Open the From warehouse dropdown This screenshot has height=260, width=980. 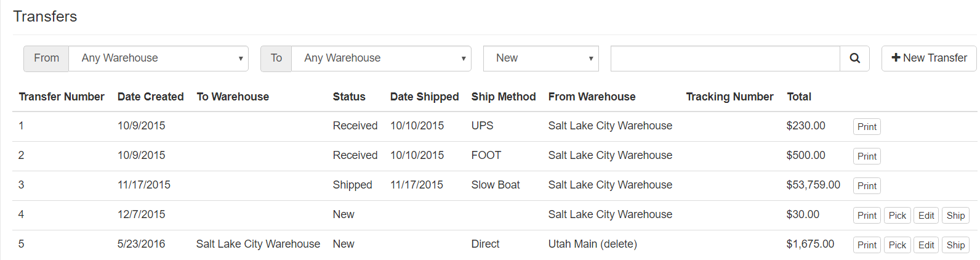click(x=158, y=59)
